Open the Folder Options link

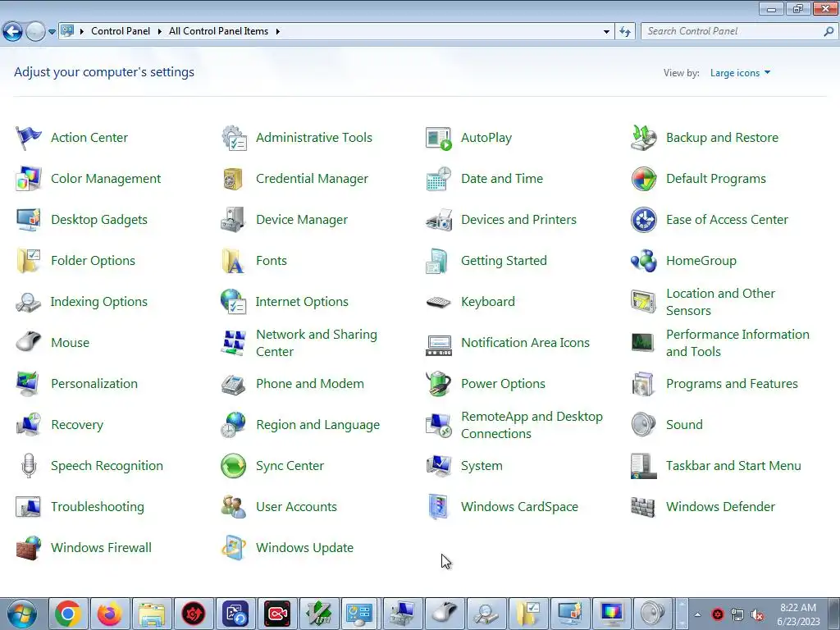pos(94,261)
